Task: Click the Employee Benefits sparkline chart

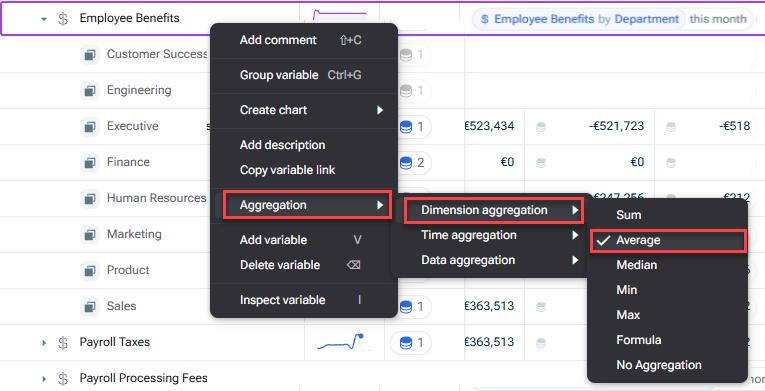Action: click(340, 16)
